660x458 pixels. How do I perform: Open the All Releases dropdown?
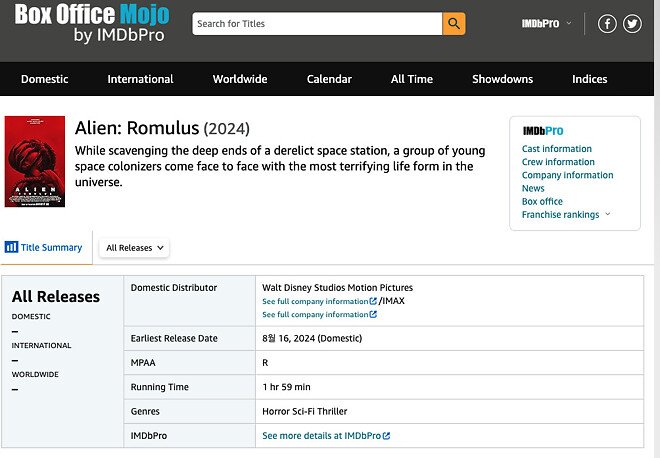(135, 247)
